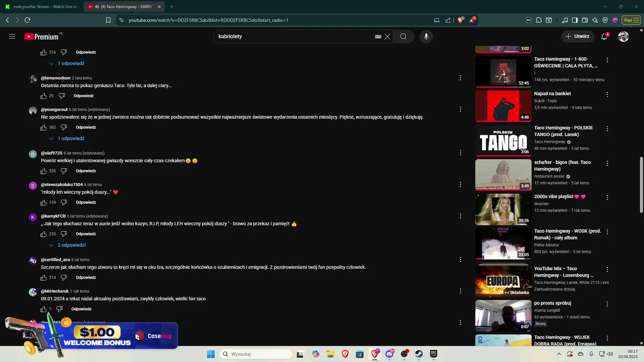The height and width of the screenshot is (362, 644).
Task: Open the YouTube notifications bell
Action: [605, 37]
